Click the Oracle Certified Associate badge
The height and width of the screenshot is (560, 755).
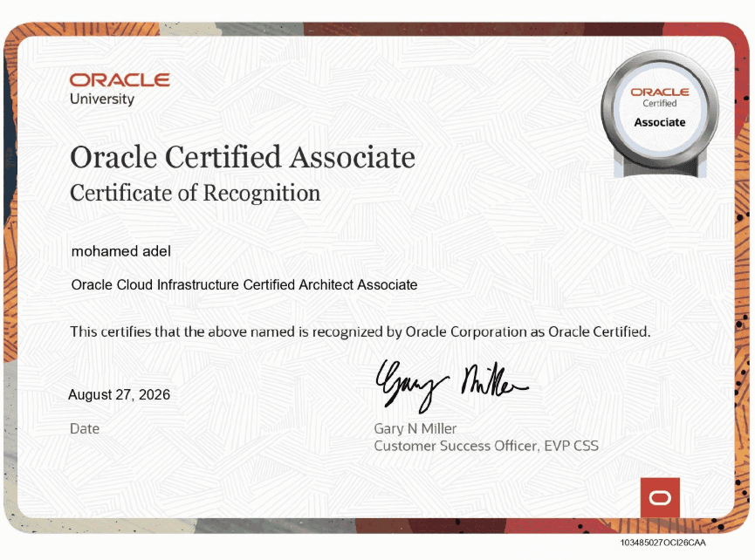click(660, 114)
